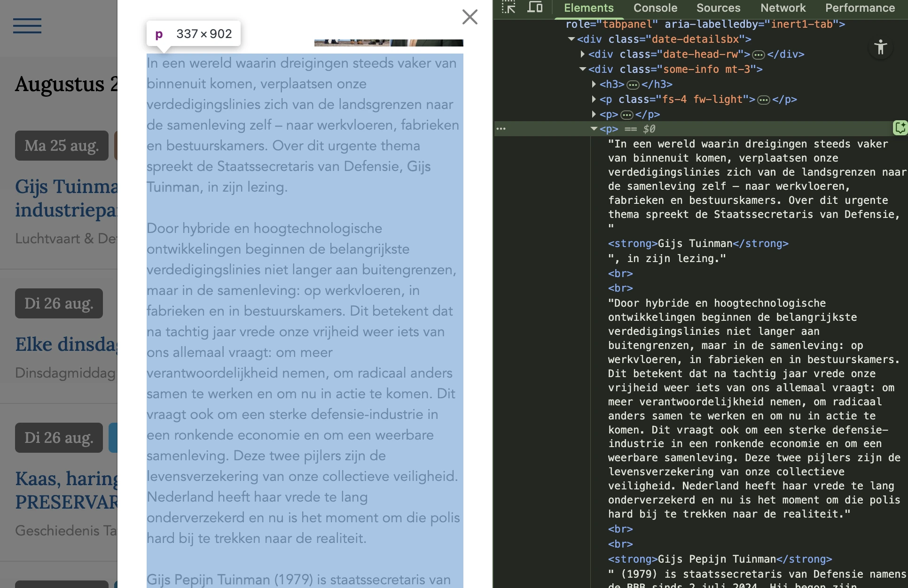Collapse the date-detailsbx div node
908x588 pixels.
(x=571, y=39)
